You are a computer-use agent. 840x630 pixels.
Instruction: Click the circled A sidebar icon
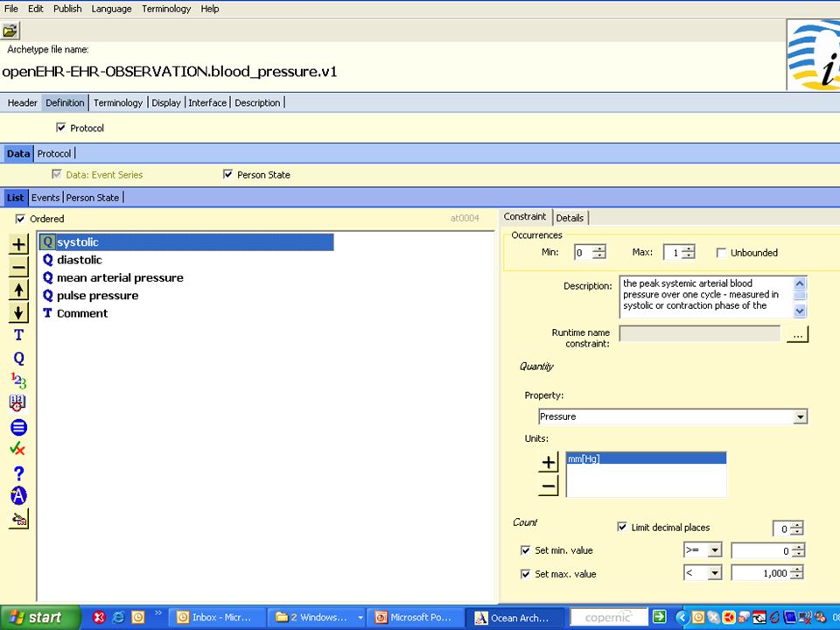coord(18,495)
